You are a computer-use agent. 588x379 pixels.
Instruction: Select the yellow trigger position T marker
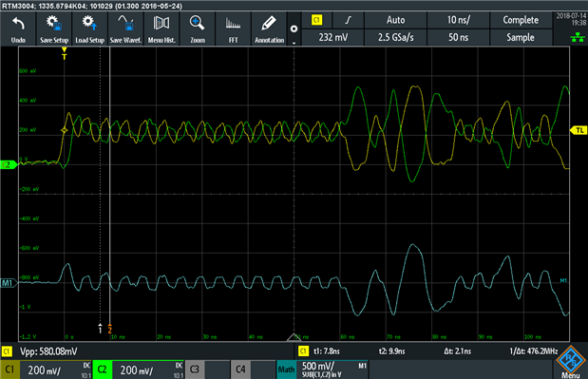65,53
